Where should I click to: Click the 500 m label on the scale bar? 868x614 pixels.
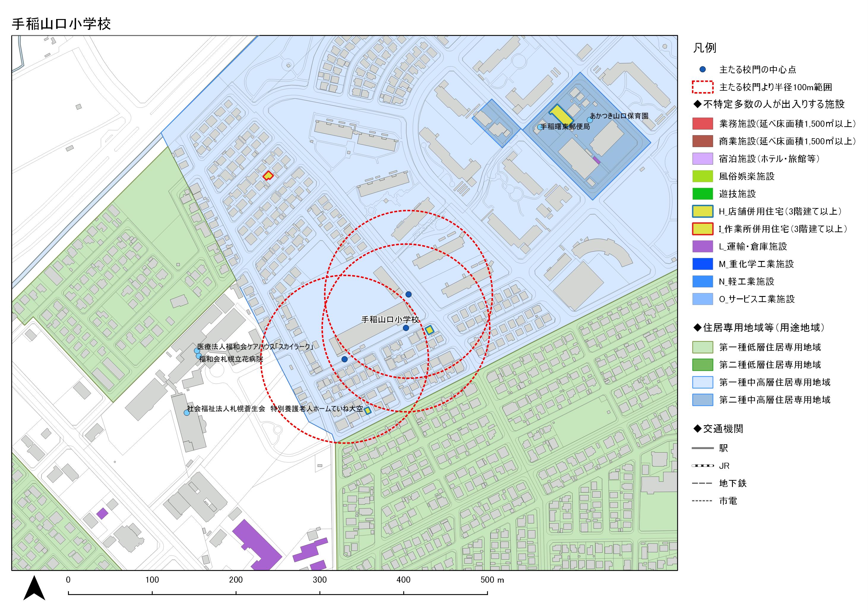(492, 580)
